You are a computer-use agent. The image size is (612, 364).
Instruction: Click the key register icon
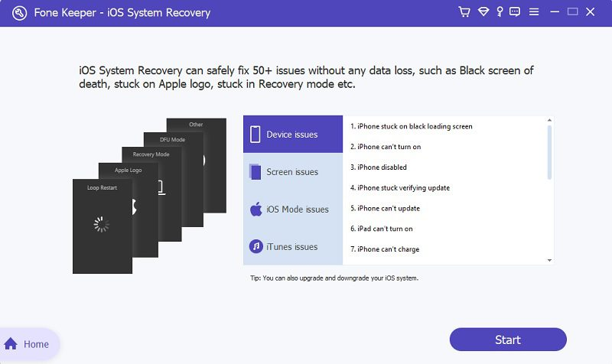[500, 12]
